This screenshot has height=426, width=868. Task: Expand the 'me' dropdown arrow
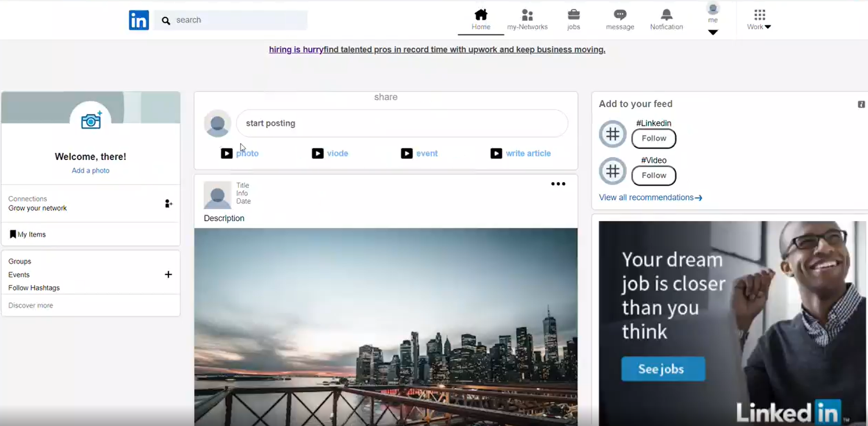click(713, 32)
